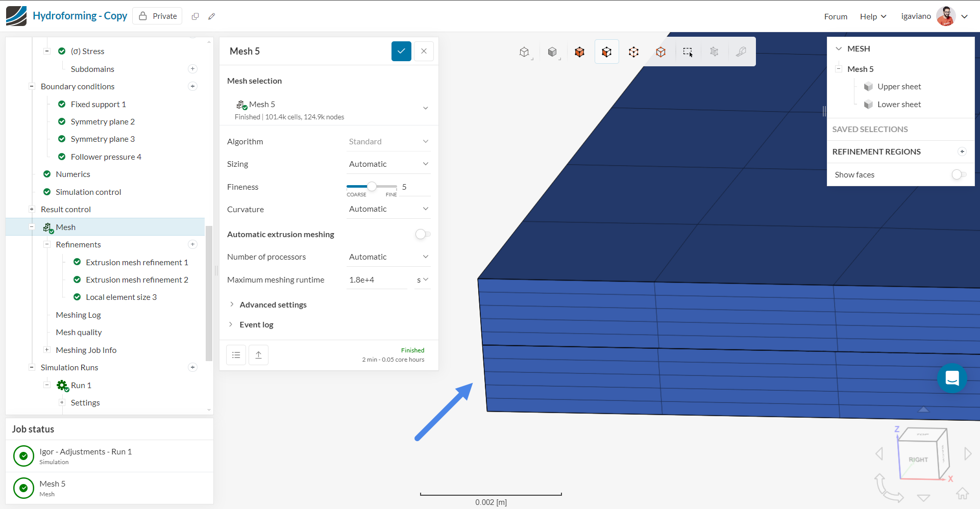The width and height of the screenshot is (980, 509).
Task: Open the support chat bubble
Action: point(952,378)
